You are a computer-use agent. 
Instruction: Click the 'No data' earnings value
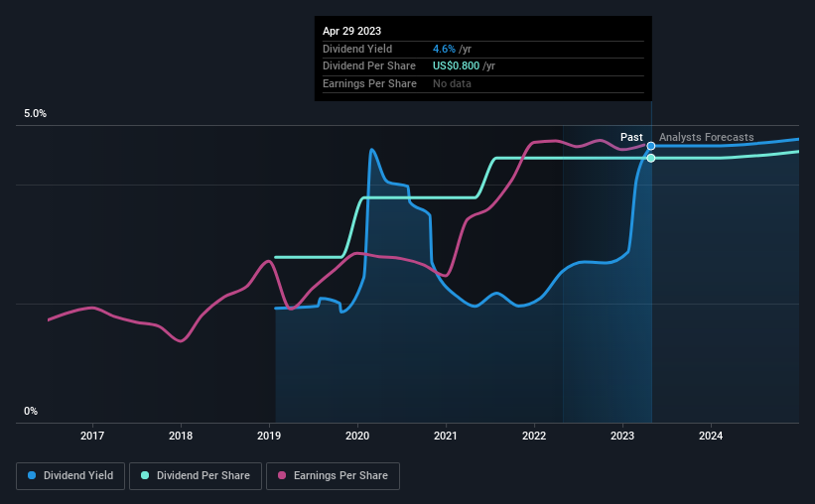tap(452, 83)
